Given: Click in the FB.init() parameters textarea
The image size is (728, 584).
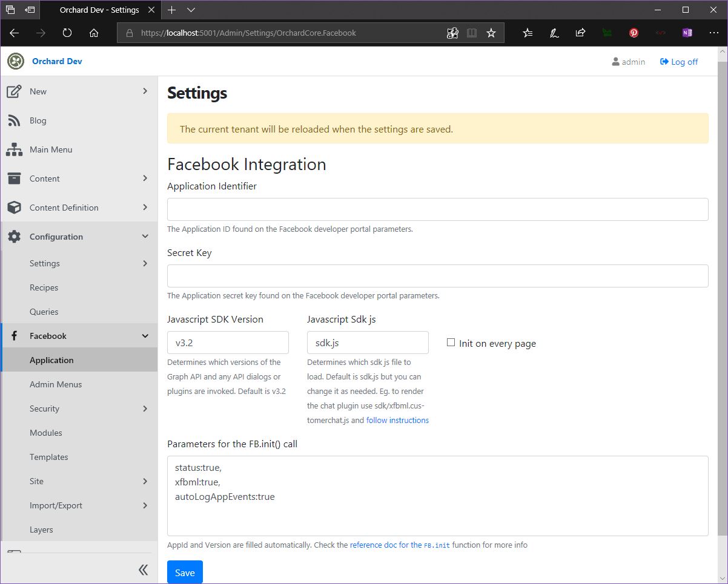Looking at the screenshot, I should point(437,496).
